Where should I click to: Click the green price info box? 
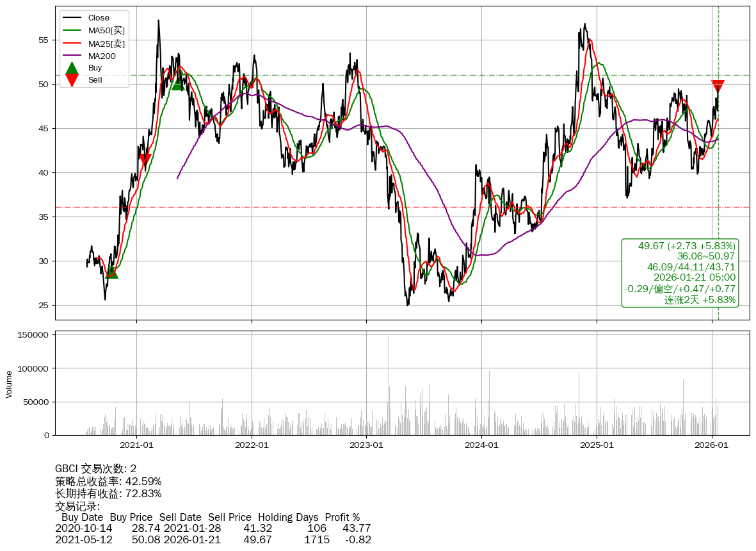click(x=680, y=273)
